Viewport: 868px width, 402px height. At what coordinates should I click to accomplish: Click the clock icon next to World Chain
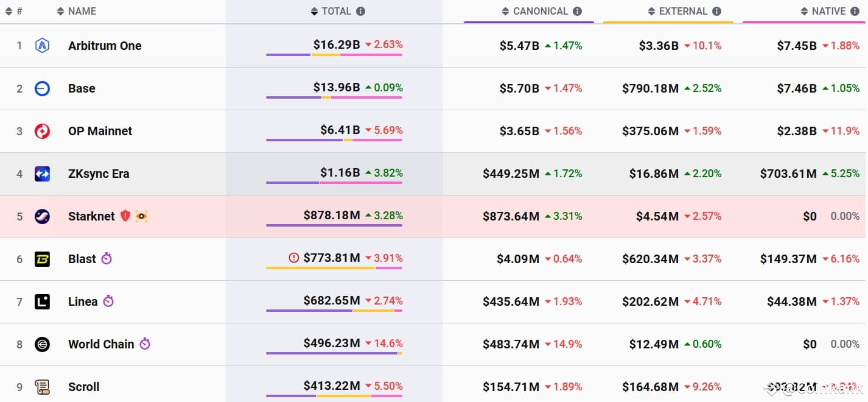tap(145, 344)
